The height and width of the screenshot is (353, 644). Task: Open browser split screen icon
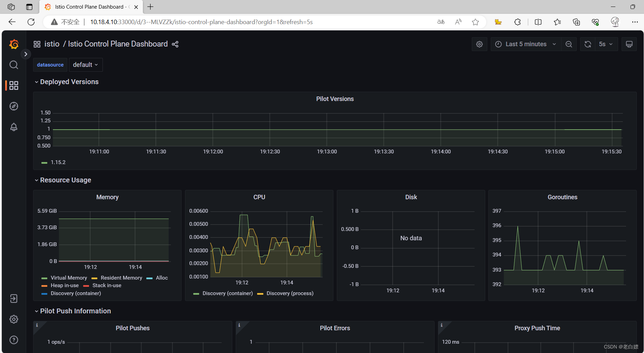(538, 22)
